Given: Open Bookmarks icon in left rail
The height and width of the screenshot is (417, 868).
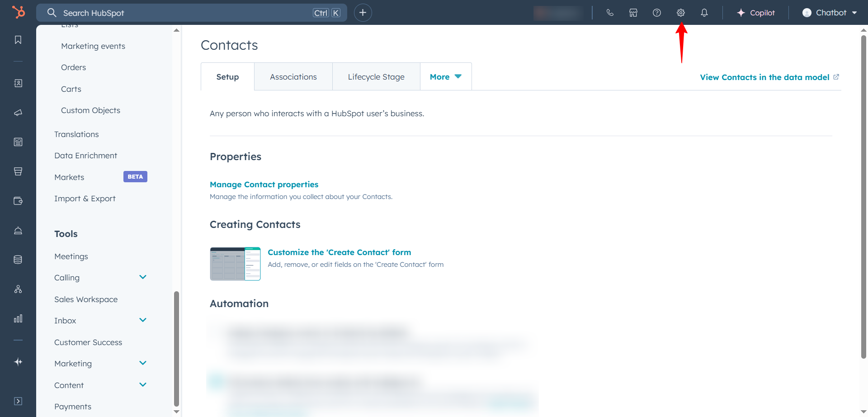Looking at the screenshot, I should click(18, 40).
